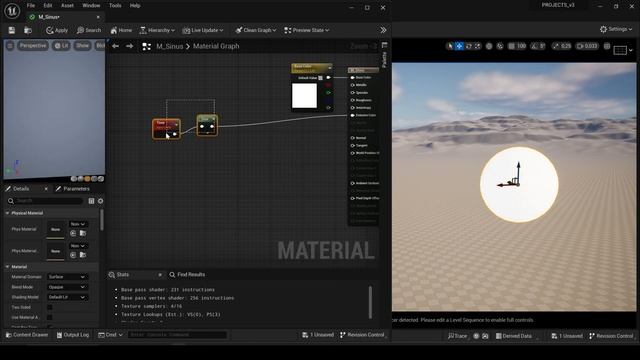Switch to the Find Results tab
This screenshot has width=640, height=360.
coord(187,275)
